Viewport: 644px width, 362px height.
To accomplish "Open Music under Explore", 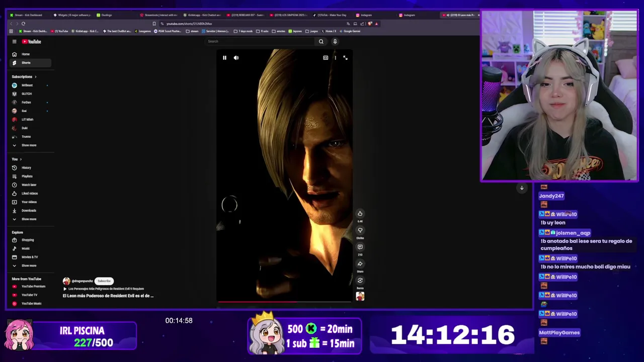I will [30, 248].
